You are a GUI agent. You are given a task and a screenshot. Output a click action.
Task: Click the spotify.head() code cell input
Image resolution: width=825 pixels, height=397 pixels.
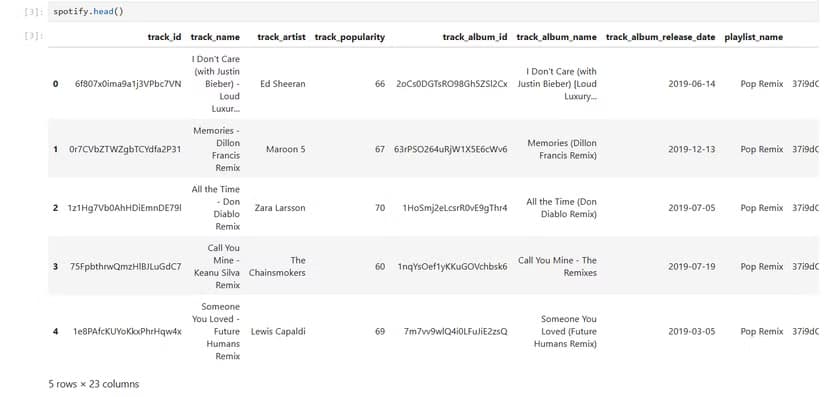click(433, 12)
